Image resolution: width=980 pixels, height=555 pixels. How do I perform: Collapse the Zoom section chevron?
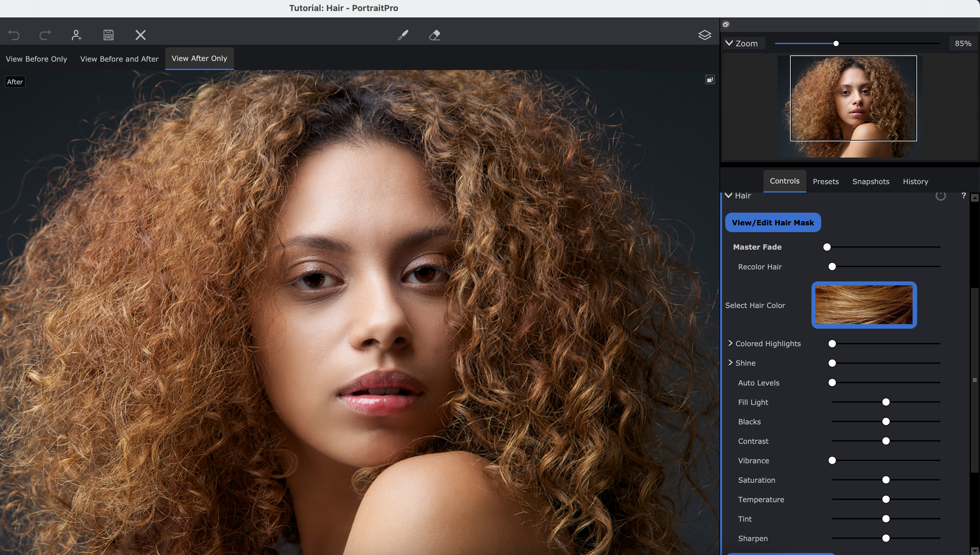[x=729, y=43]
